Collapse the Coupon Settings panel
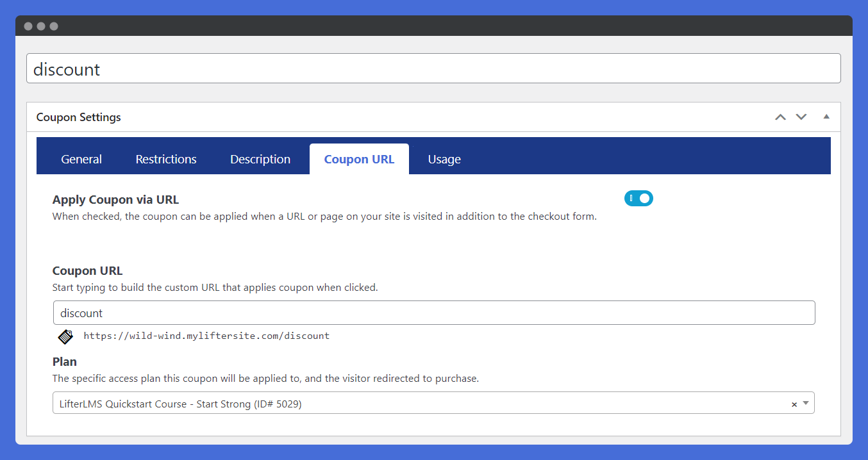Viewport: 868px width, 460px height. 826,117
